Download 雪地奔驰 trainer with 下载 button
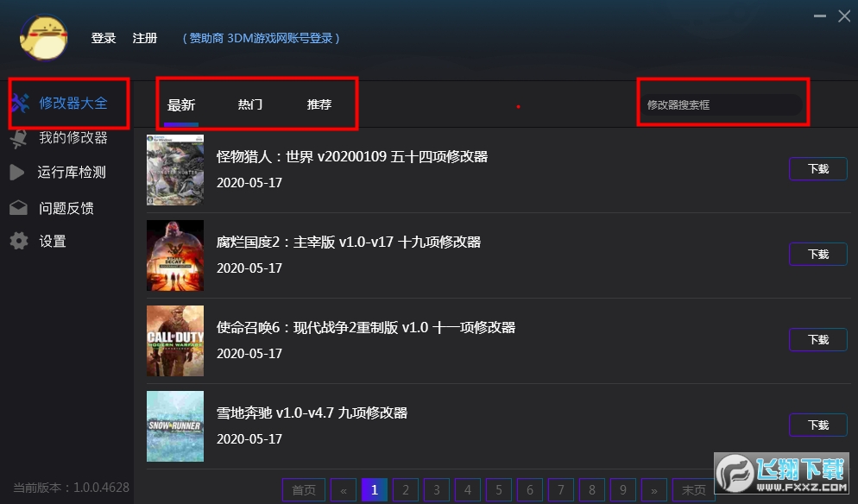The height and width of the screenshot is (504, 858). [817, 425]
